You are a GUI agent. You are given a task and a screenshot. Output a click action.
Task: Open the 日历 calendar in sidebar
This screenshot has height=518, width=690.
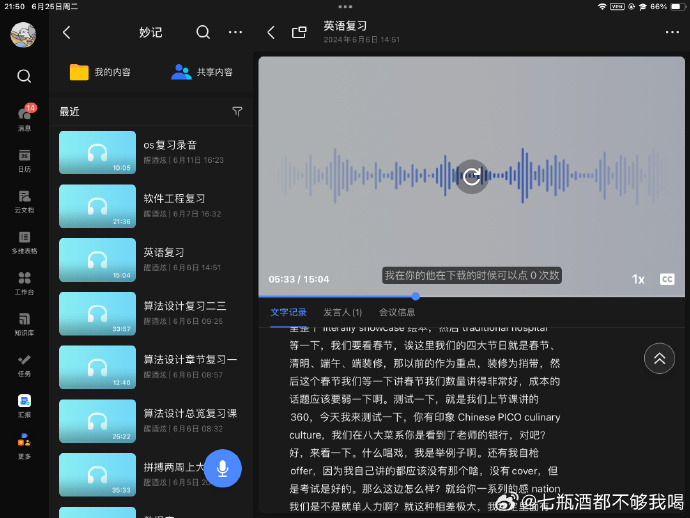pos(24,160)
